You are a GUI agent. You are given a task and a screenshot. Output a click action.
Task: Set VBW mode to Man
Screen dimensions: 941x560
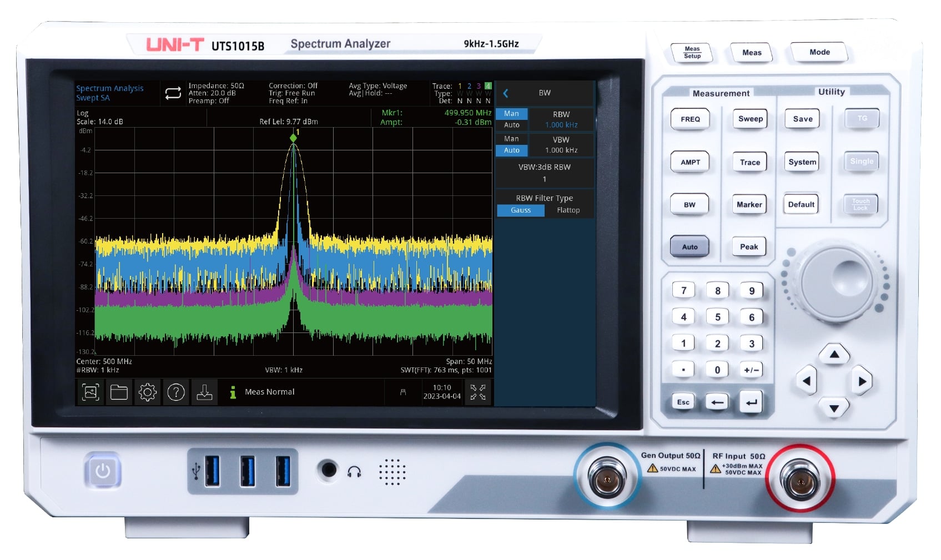[x=511, y=139]
